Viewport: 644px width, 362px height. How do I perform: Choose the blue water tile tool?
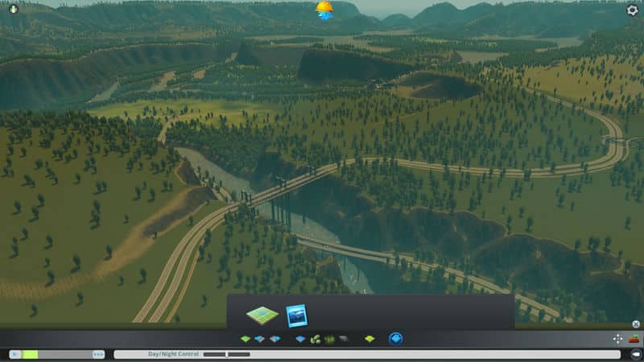point(259,339)
